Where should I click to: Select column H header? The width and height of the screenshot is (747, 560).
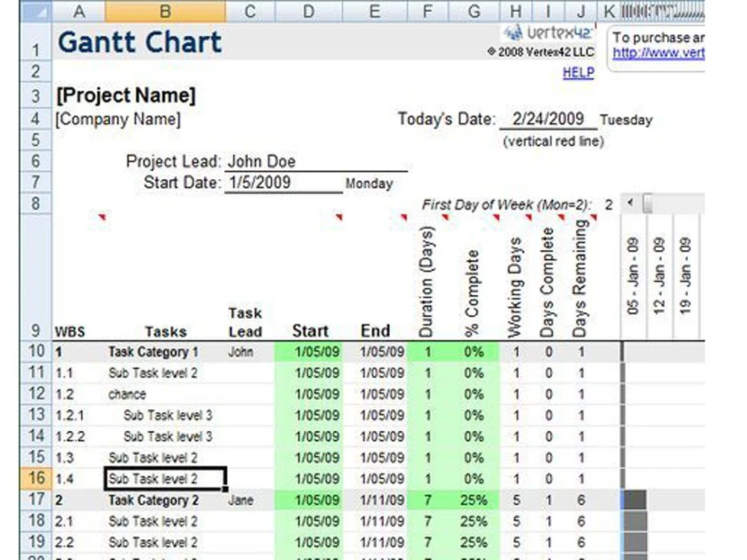(x=515, y=11)
